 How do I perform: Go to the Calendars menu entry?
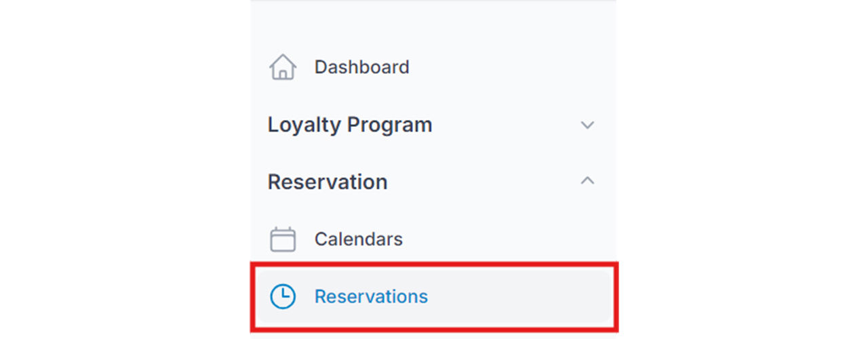click(x=433, y=239)
